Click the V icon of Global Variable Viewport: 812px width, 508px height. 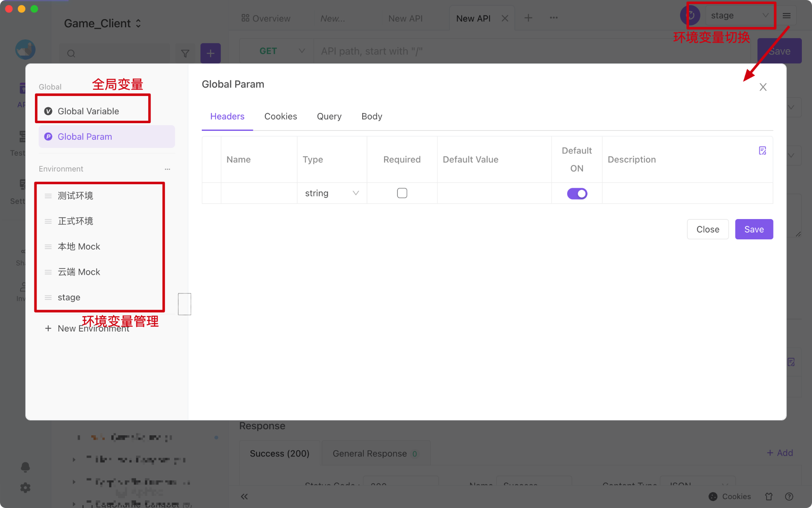[48, 111]
